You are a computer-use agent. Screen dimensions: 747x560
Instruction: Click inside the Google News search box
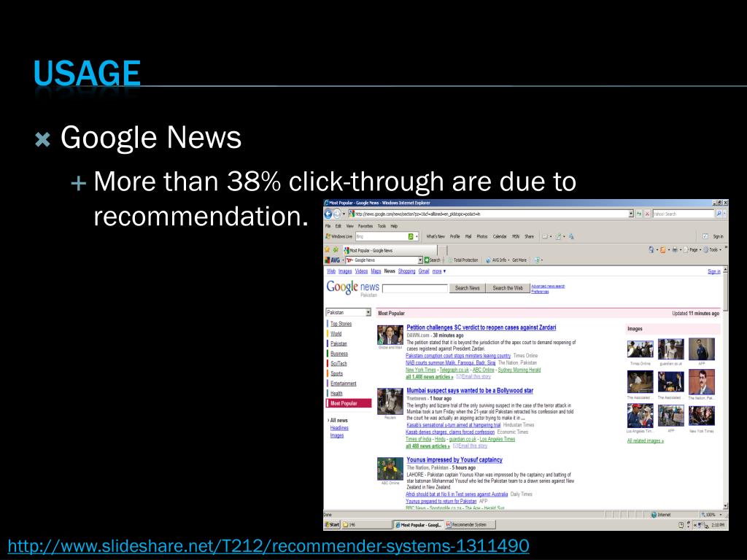(415, 289)
